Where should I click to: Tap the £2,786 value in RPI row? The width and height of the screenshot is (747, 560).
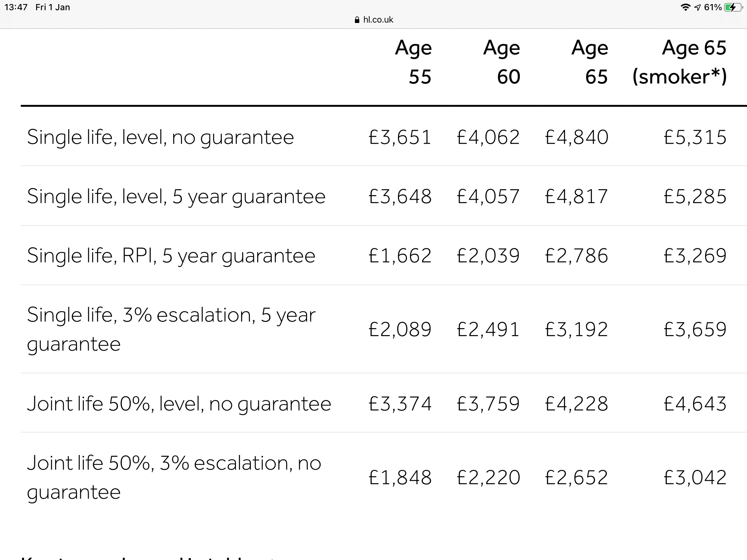(x=576, y=256)
